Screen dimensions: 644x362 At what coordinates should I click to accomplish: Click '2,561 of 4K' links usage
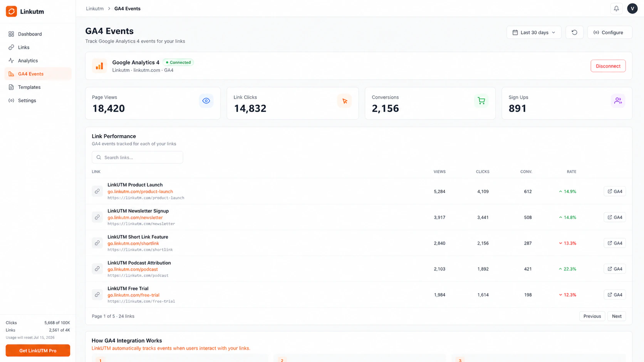tap(59, 330)
